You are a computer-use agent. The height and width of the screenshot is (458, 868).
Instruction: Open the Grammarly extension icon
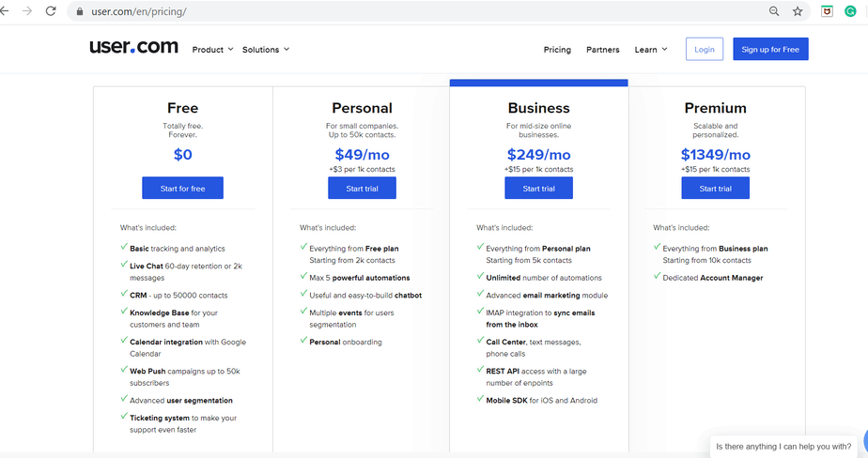[x=851, y=11]
